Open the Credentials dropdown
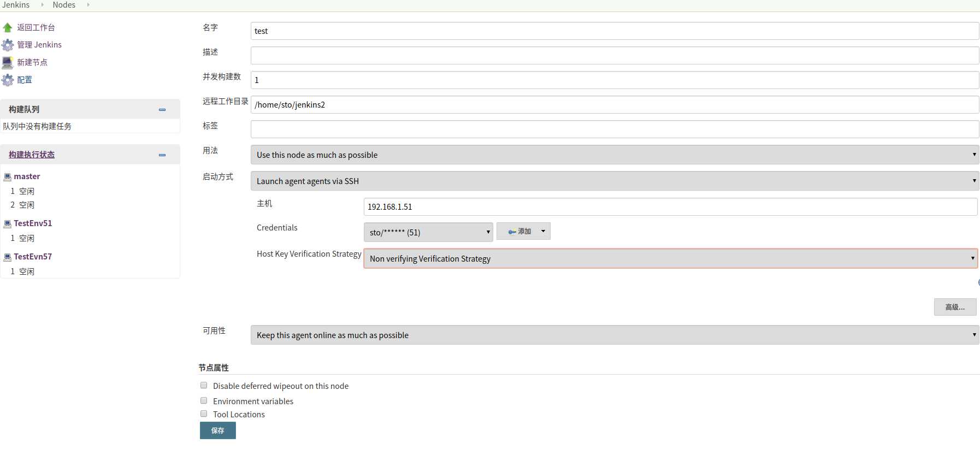980x449 pixels. point(428,232)
